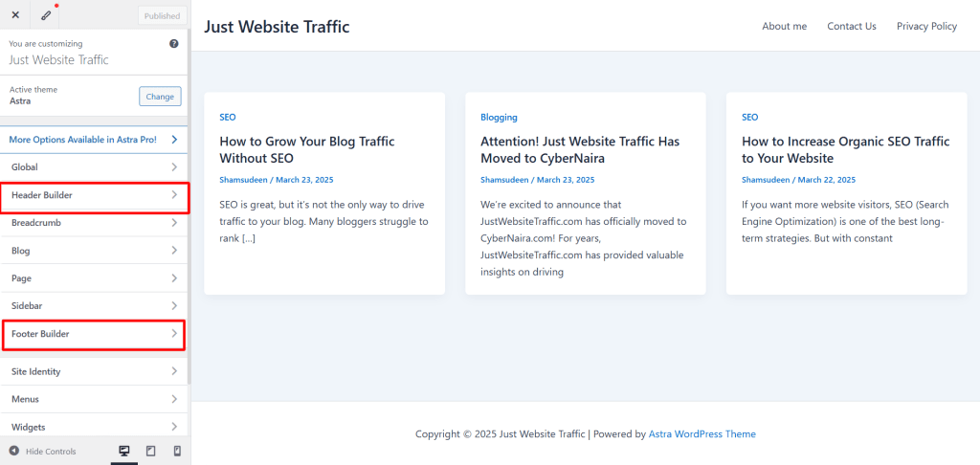Switch to tablet preview icon

[150, 451]
